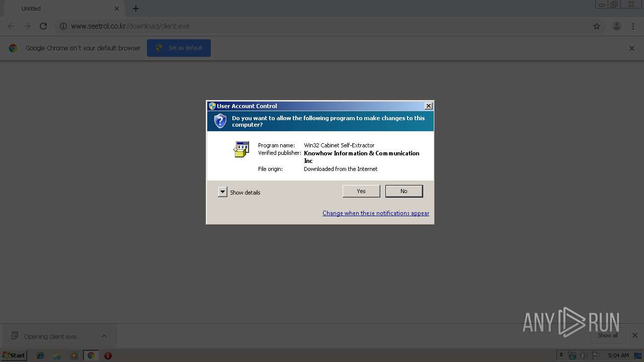
Task: Click the address bar URL seetrol.co.kr
Action: 130,26
